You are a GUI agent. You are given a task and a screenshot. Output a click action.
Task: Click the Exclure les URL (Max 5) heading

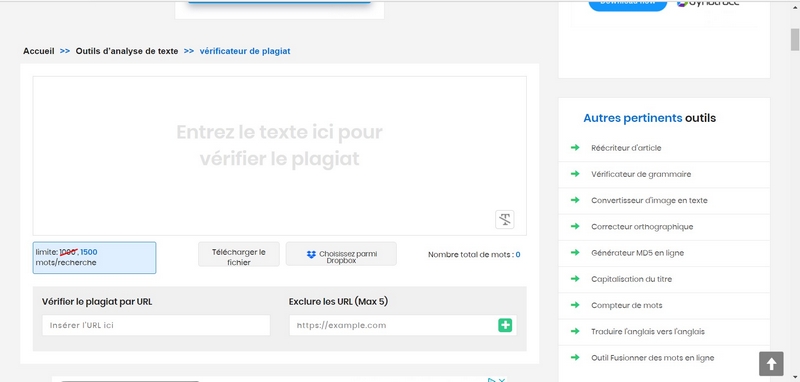[x=338, y=301]
